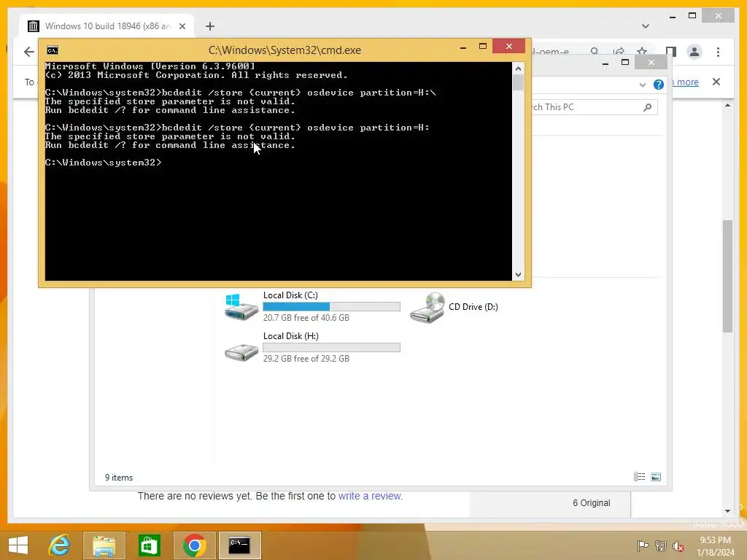Toggle Chrome side panel icon

pyautogui.click(x=671, y=52)
